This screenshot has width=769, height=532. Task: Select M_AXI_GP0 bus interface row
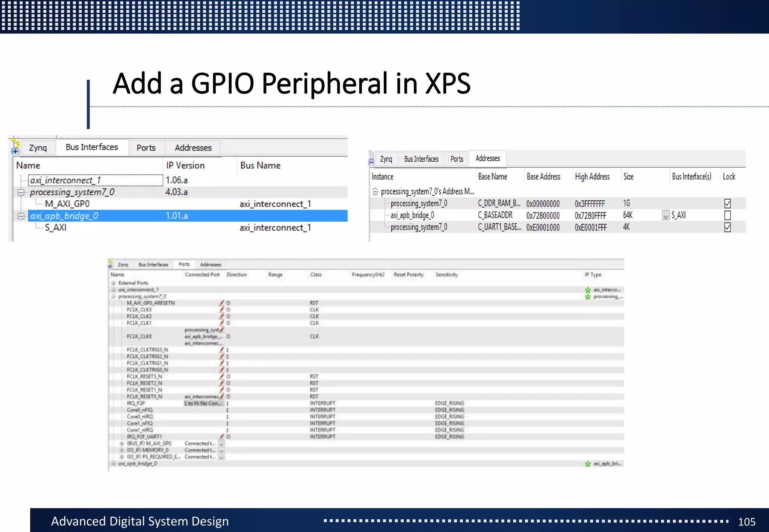pyautogui.click(x=180, y=204)
